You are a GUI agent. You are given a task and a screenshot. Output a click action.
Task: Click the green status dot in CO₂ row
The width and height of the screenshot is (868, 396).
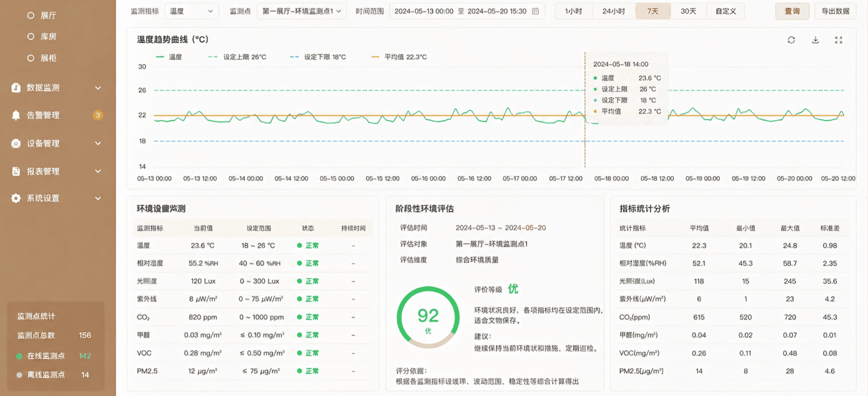coord(299,317)
